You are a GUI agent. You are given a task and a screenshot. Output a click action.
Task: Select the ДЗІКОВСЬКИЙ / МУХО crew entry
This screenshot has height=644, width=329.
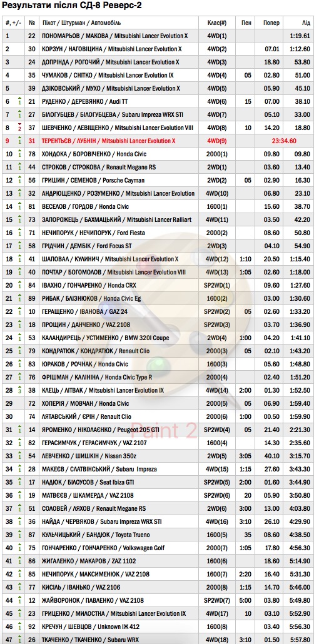(111, 88)
